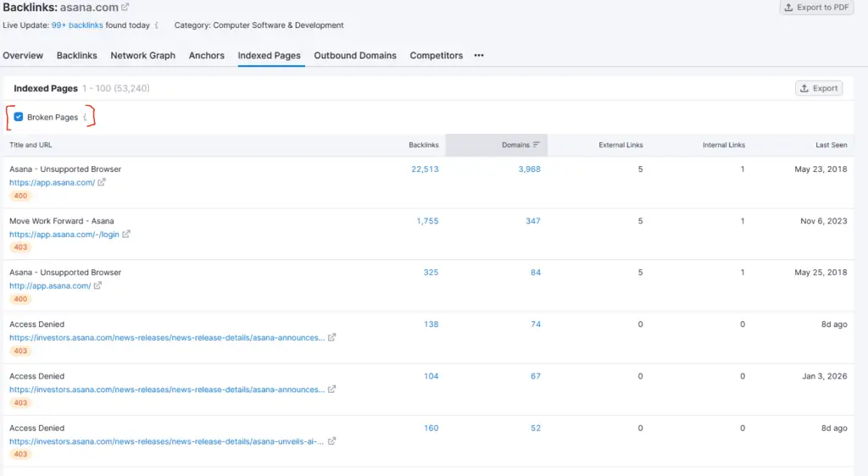Open external link icon for app.asana.com/-/login
Image resolution: width=868 pixels, height=476 pixels.
tap(126, 234)
